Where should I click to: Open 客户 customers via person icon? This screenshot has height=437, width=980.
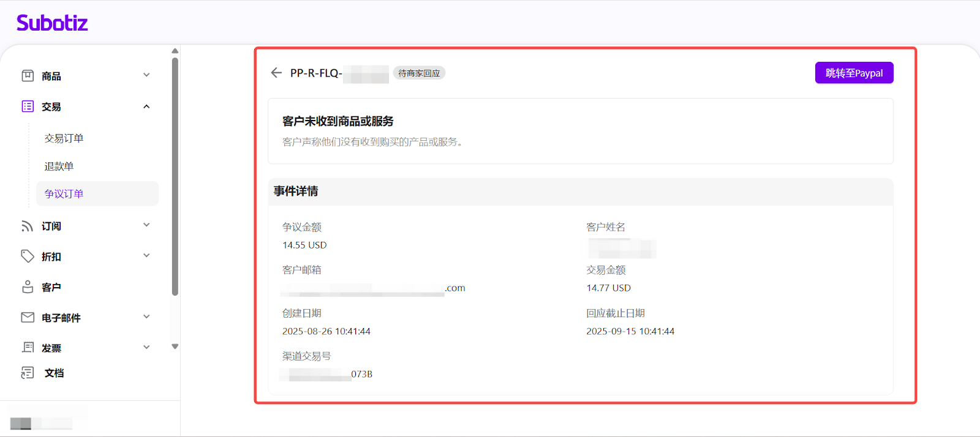[28, 287]
